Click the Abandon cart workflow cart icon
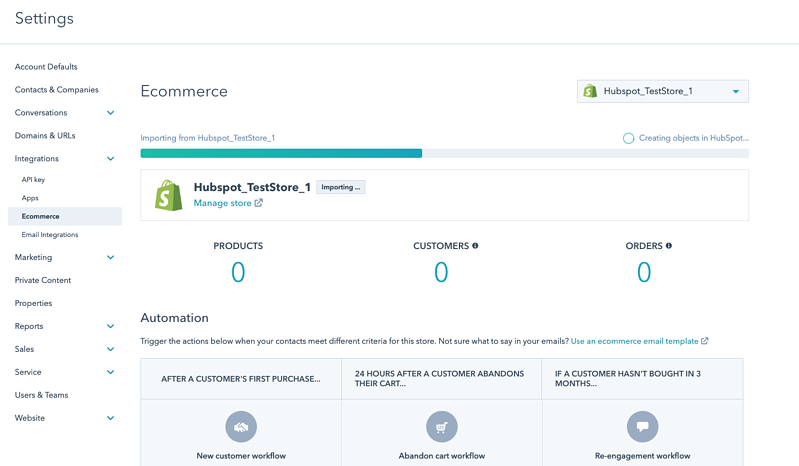This screenshot has height=466, width=799. point(441,427)
